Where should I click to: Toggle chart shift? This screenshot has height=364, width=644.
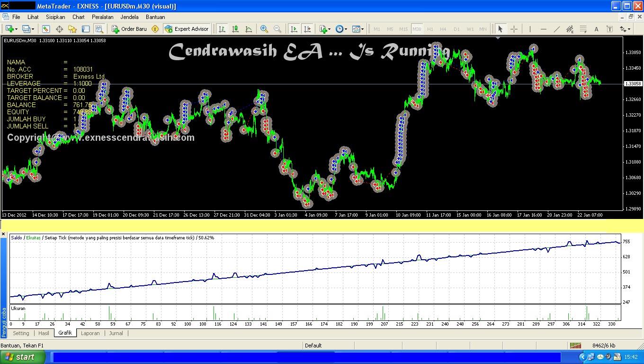pyautogui.click(x=307, y=29)
